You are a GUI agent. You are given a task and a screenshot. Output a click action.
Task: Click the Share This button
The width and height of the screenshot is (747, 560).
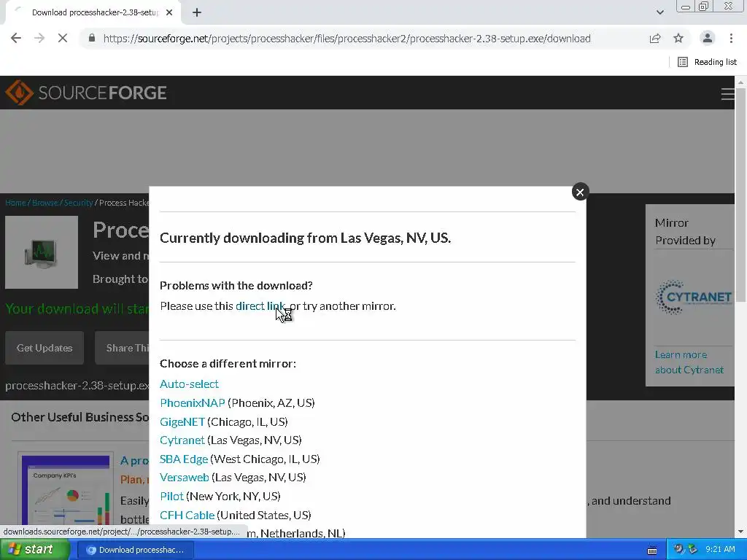point(123,348)
